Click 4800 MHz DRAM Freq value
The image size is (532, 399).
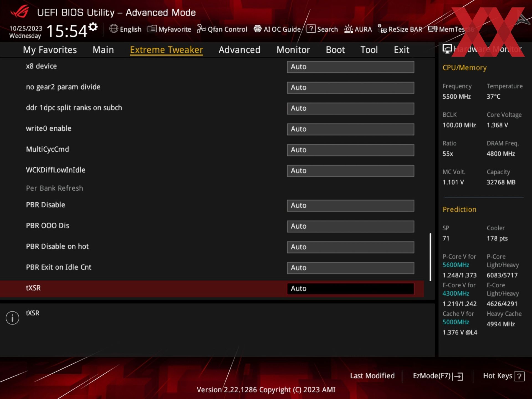coord(500,154)
